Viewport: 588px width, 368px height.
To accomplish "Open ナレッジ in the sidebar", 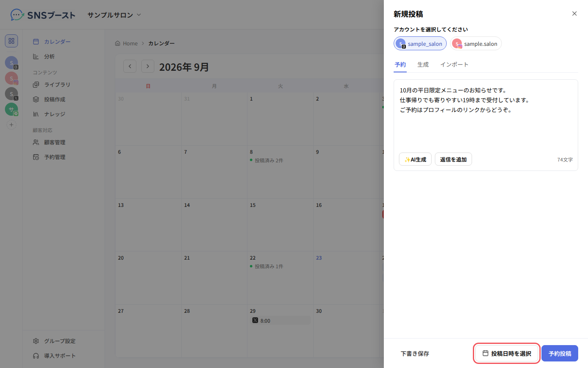I will [x=64, y=114].
